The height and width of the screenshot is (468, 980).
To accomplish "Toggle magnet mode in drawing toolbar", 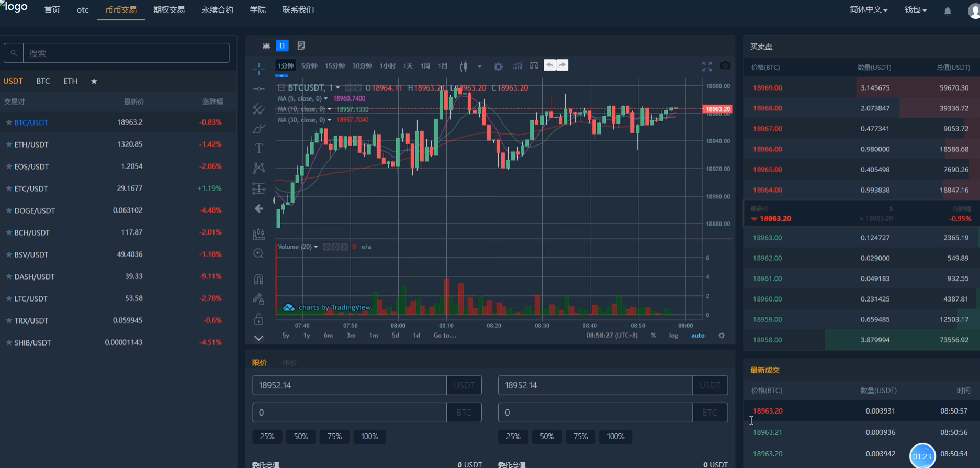I will point(258,279).
